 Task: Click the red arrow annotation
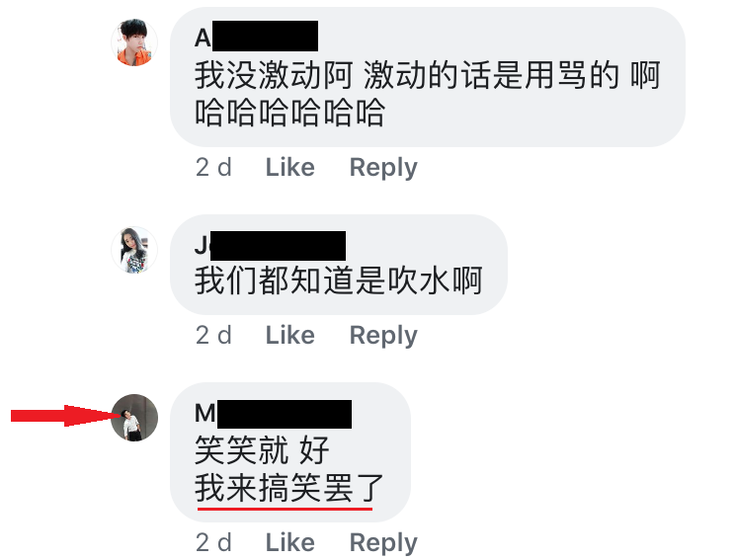[66, 416]
